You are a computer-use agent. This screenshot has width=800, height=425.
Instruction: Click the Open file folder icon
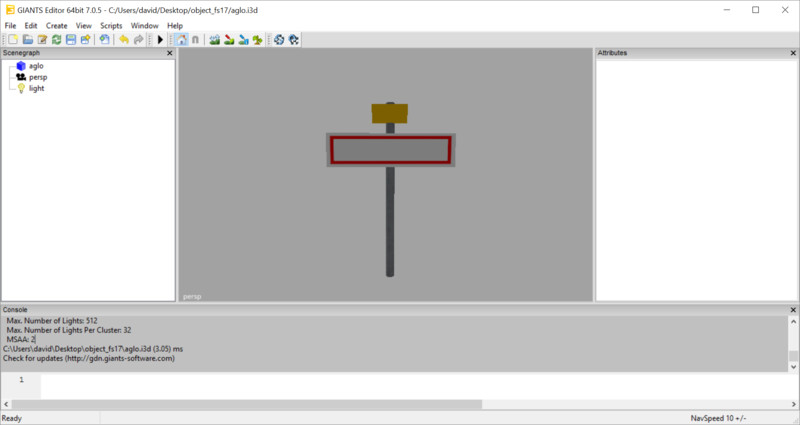[28, 39]
